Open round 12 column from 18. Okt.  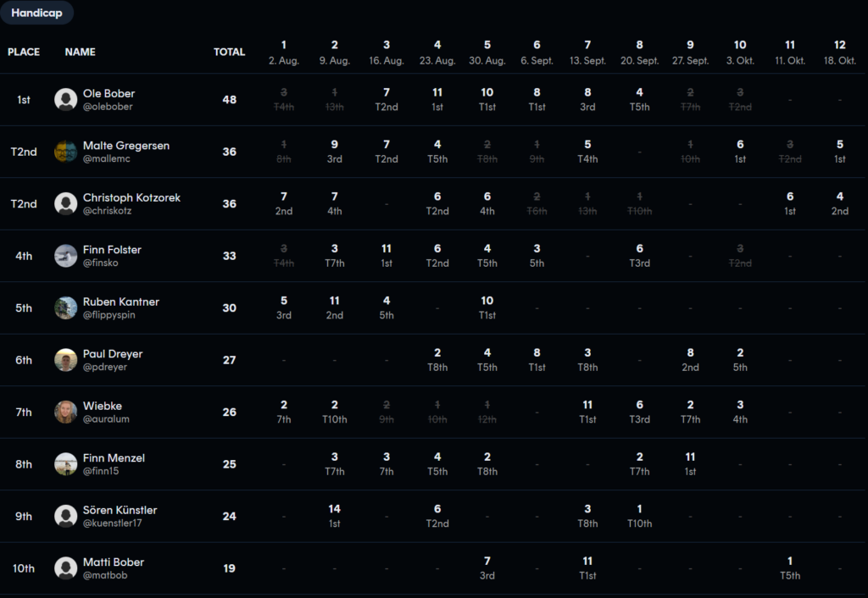tap(840, 53)
